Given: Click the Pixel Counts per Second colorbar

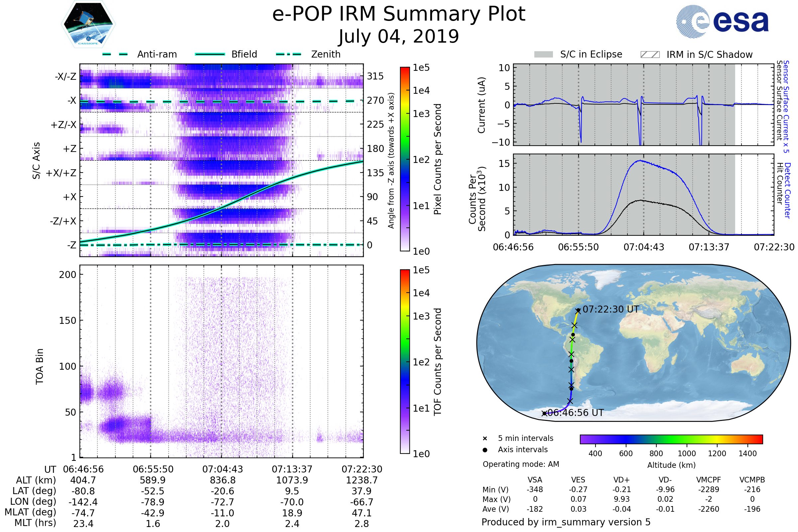Looking at the screenshot, I should coord(405,159).
